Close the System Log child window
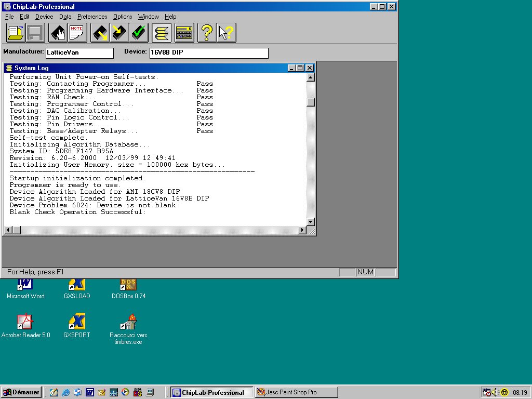Screen dimensions: 532x399 (x=310, y=68)
